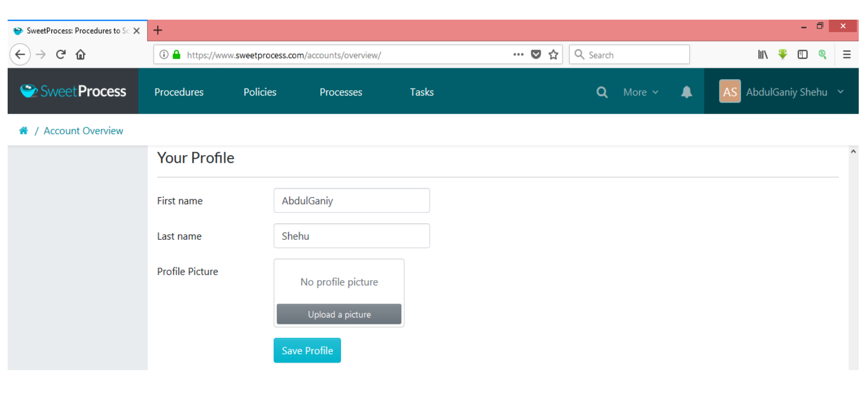Click the AS user avatar
Image resolution: width=868 pixels, height=416 pixels.
(730, 92)
